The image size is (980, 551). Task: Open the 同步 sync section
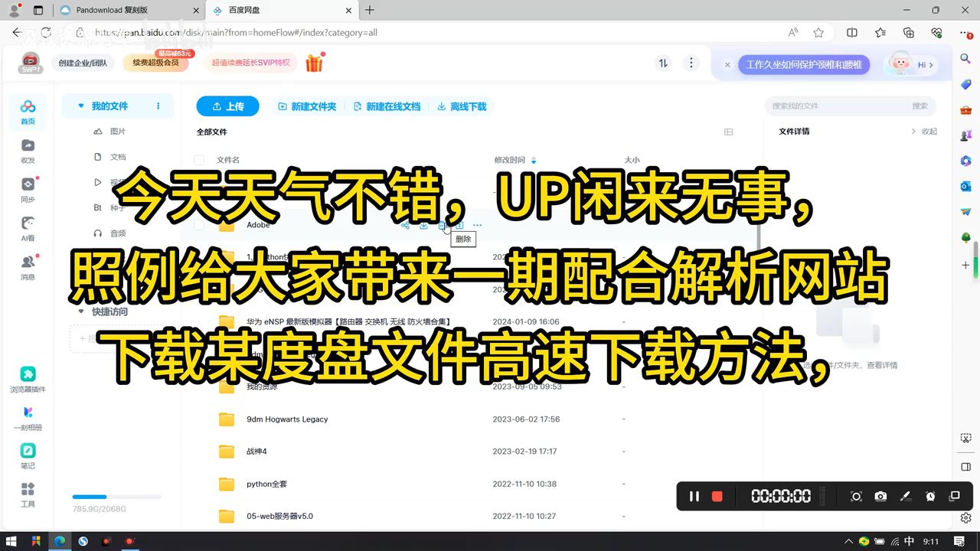pos(28,190)
